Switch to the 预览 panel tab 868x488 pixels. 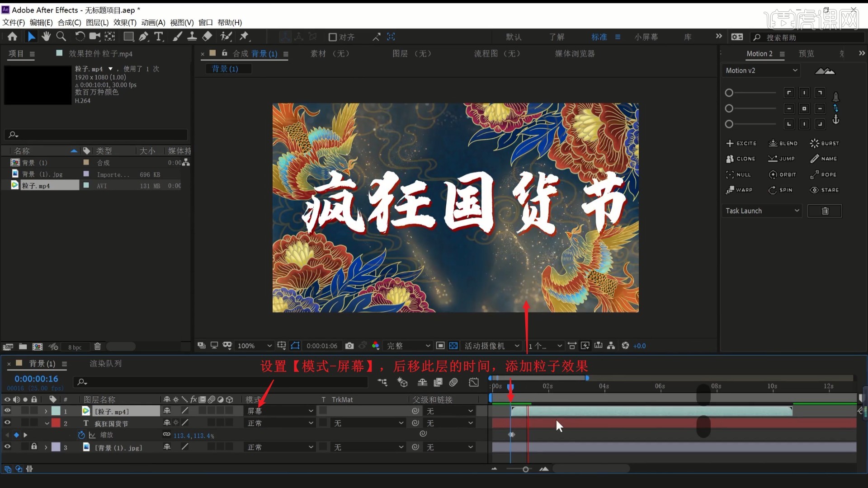[806, 54]
